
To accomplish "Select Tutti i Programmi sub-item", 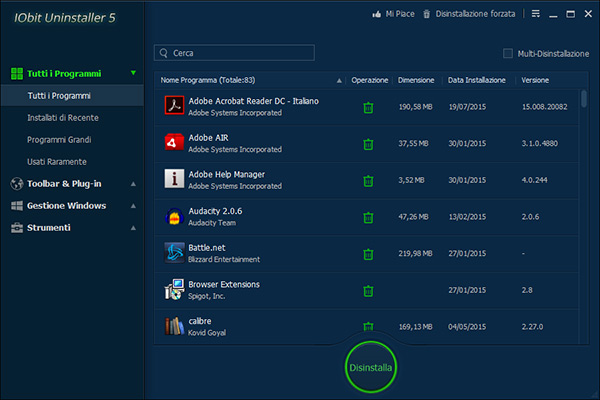I will pos(72,96).
